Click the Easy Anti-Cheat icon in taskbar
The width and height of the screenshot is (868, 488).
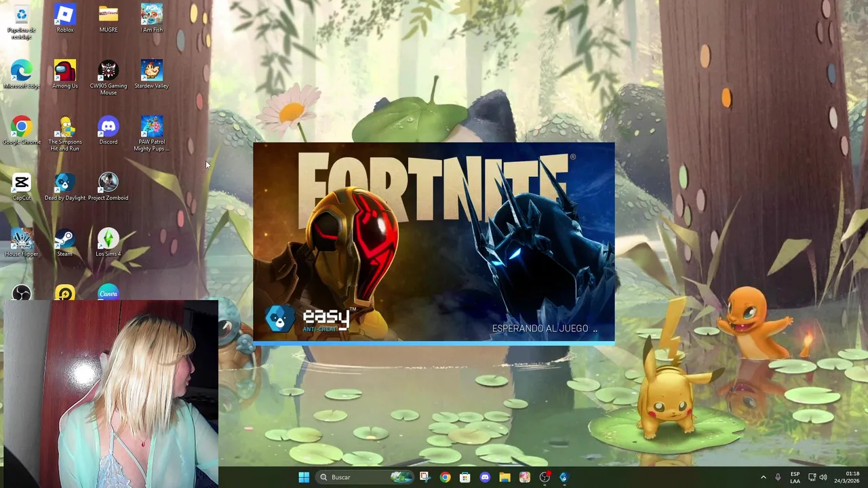(x=564, y=477)
